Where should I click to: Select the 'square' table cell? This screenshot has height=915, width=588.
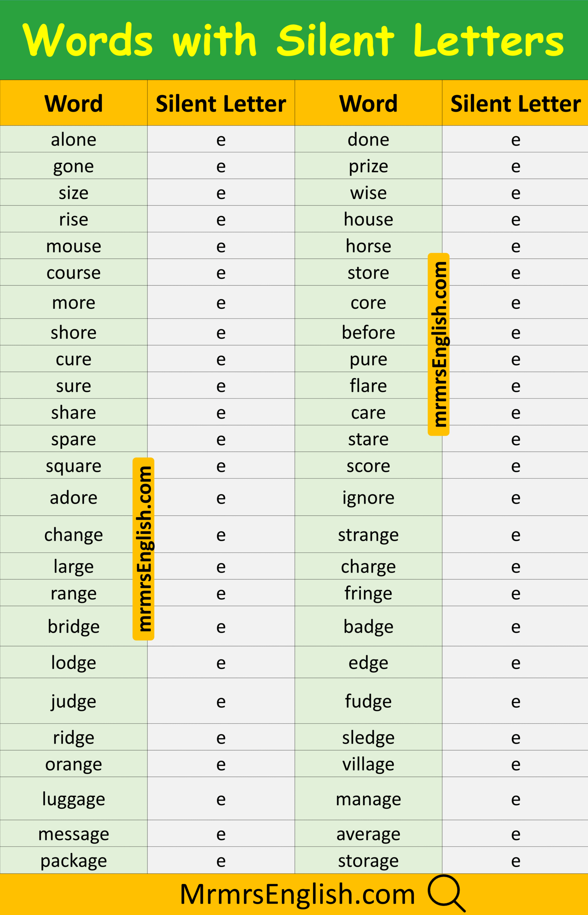click(74, 465)
